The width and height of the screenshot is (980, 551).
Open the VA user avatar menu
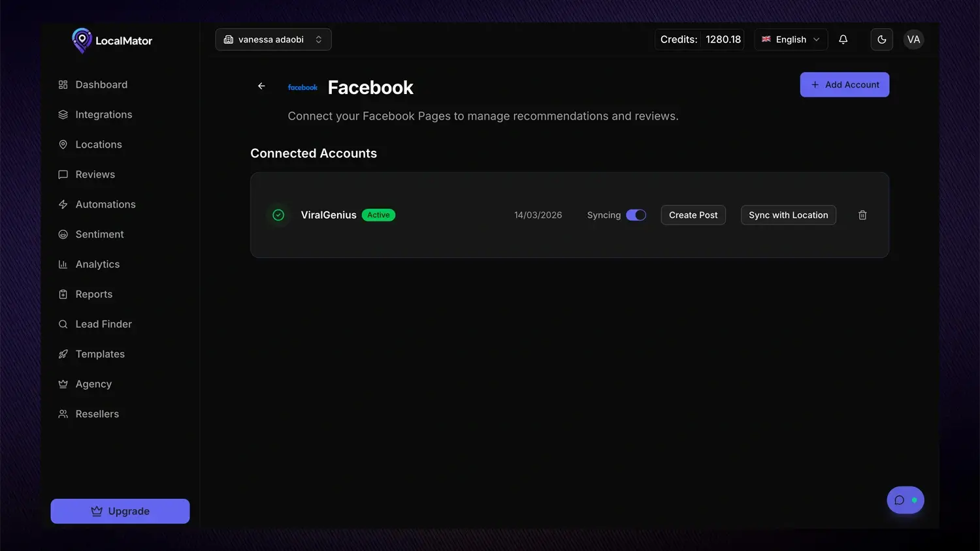(x=913, y=40)
